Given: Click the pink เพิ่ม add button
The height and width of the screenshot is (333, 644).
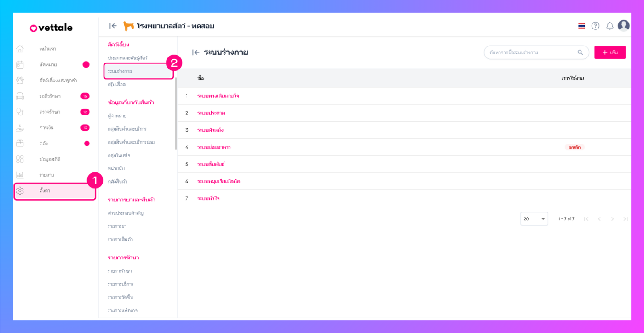Looking at the screenshot, I should [x=609, y=52].
